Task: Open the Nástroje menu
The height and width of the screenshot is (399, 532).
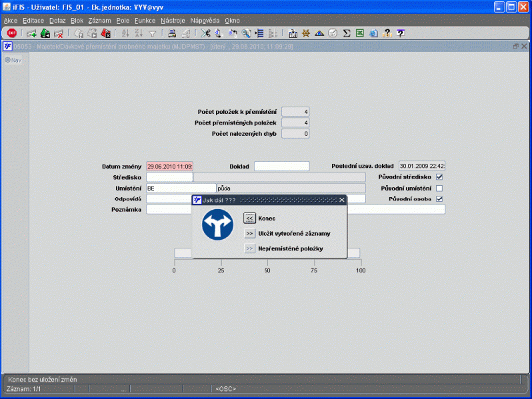Action: click(173, 21)
